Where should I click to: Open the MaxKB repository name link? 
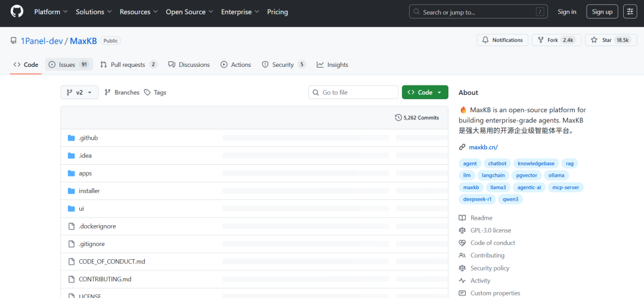click(x=83, y=41)
